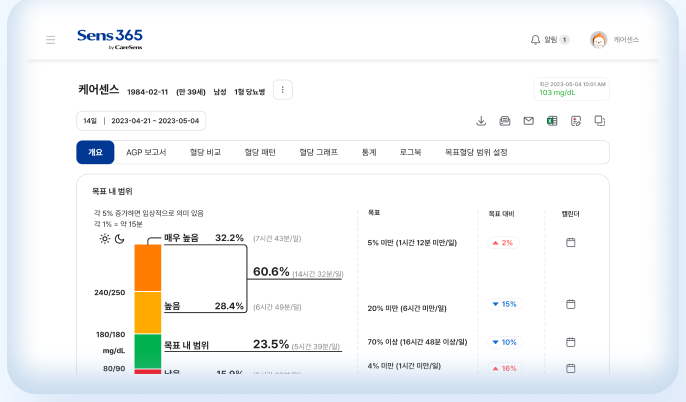Open the hamburger menu
Image resolution: width=686 pixels, height=402 pixels.
(51, 40)
